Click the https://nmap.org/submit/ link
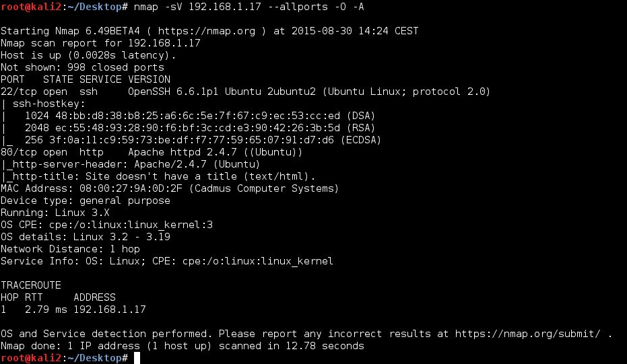Viewport: 627px width, 364px height. click(x=527, y=334)
